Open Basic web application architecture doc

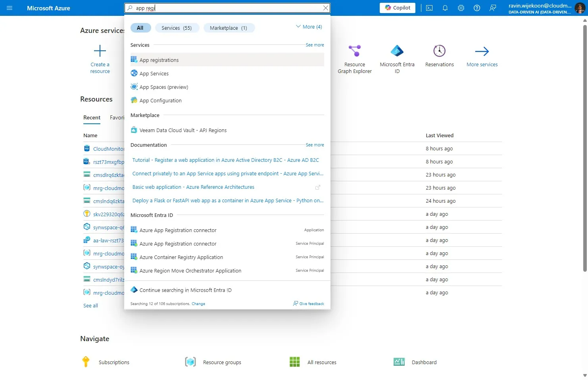pos(193,187)
